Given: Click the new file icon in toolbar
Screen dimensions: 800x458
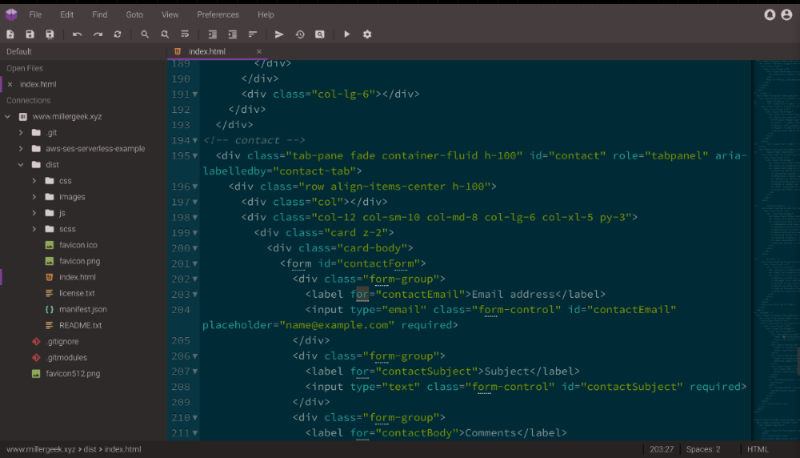Looking at the screenshot, I should pos(10,34).
